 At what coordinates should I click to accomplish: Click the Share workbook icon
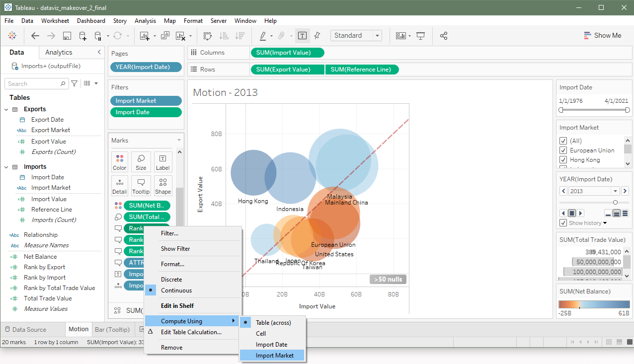pos(444,36)
